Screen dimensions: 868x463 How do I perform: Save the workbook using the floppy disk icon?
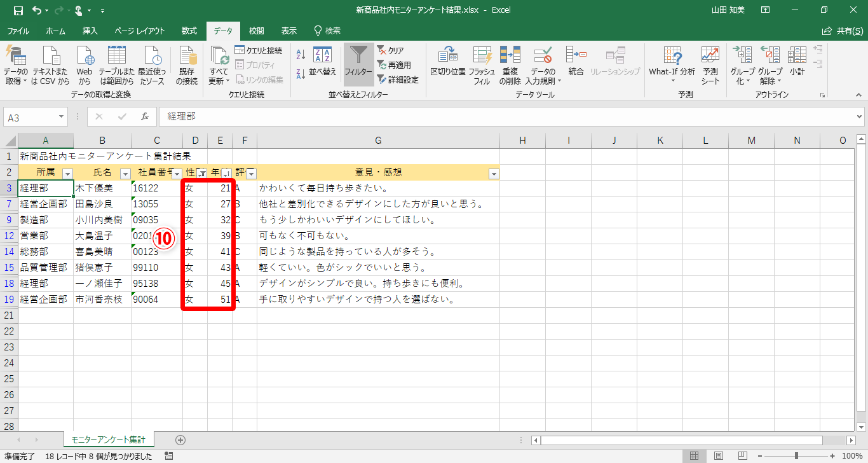pyautogui.click(x=18, y=10)
